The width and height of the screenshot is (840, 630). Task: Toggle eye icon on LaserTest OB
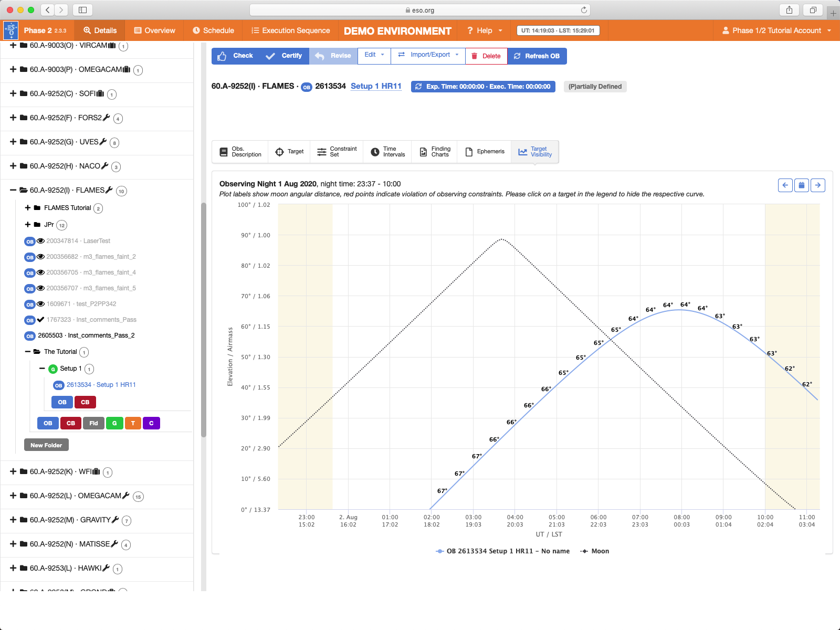pyautogui.click(x=40, y=241)
